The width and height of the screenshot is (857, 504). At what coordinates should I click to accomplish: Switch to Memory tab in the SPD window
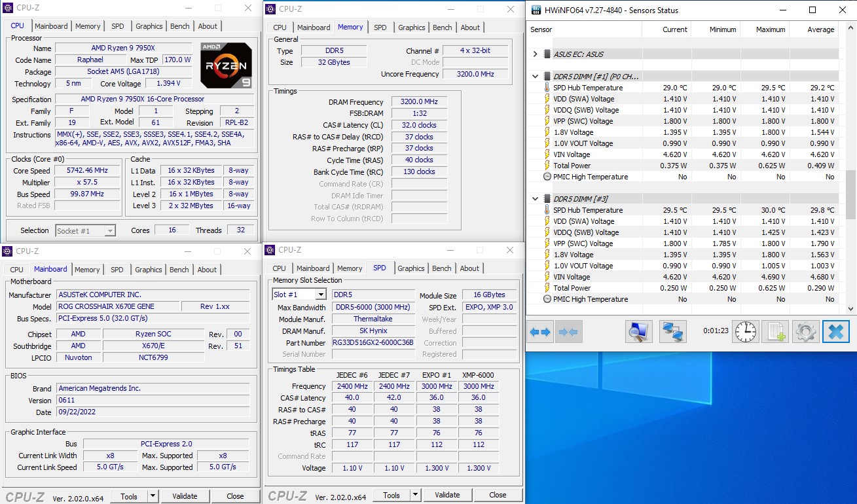pos(350,268)
